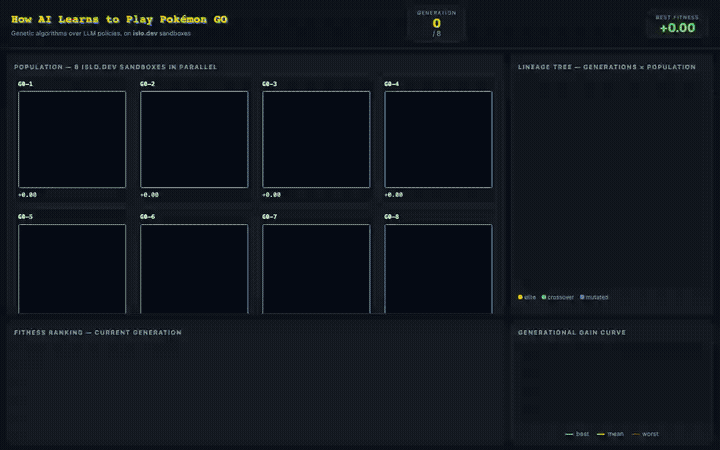Click the +0.00 score under G0-1
The width and height of the screenshot is (720, 450).
tap(27, 195)
